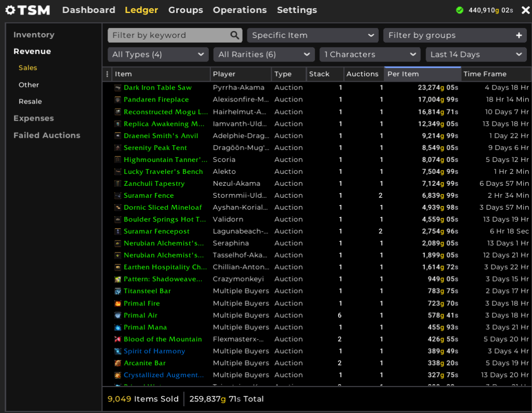Open the Operations menu

click(x=240, y=10)
